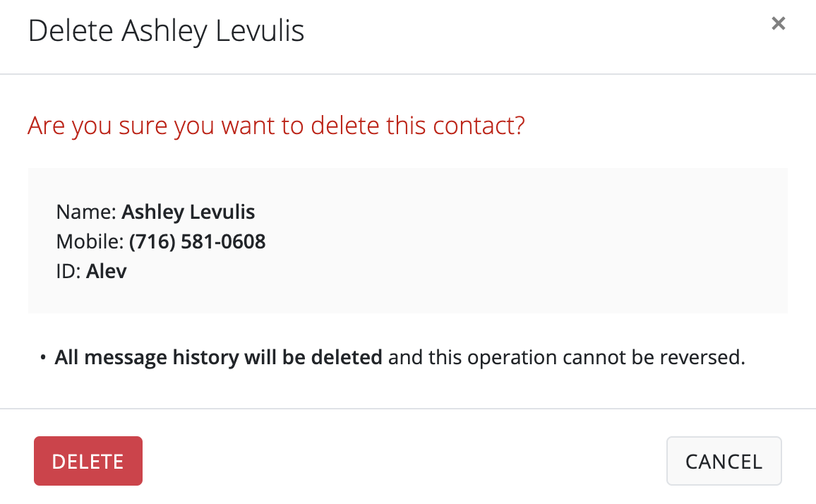Close the dialog with the X icon
Viewport: 816px width, 504px height.
(778, 23)
